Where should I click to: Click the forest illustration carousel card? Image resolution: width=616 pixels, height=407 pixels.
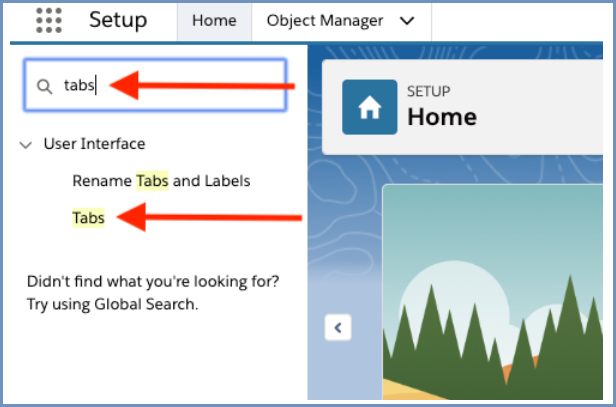click(x=493, y=292)
